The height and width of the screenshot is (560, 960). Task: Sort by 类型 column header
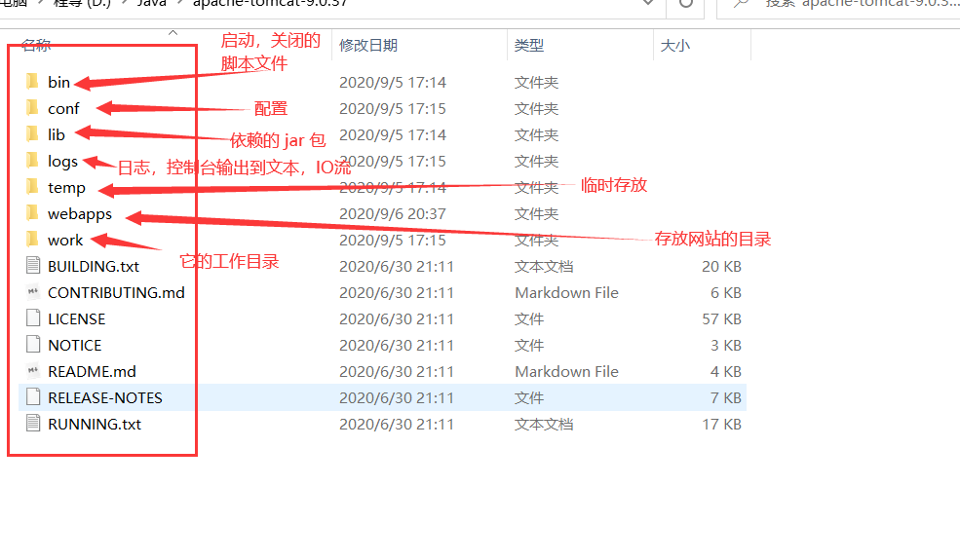(x=529, y=46)
